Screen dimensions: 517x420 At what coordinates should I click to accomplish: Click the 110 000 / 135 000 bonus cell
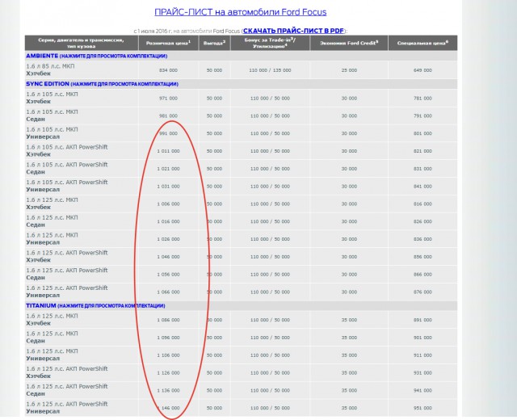270,70
